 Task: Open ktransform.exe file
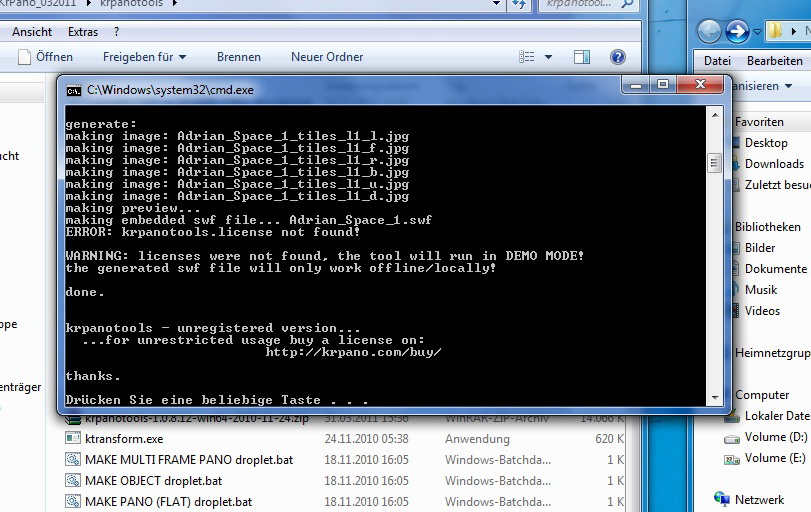tap(123, 439)
